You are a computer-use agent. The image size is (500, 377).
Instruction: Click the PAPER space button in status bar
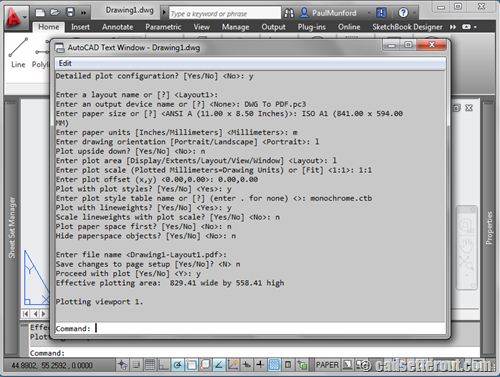tap(327, 365)
